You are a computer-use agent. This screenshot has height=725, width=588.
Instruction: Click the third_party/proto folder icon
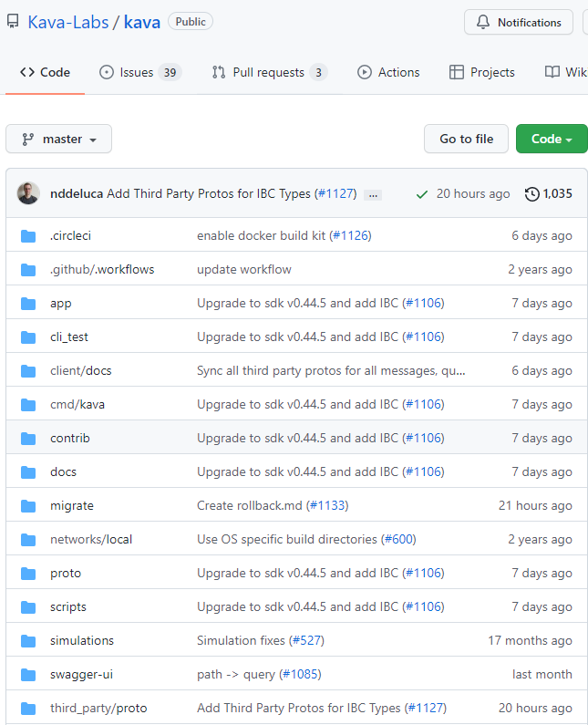(28, 709)
